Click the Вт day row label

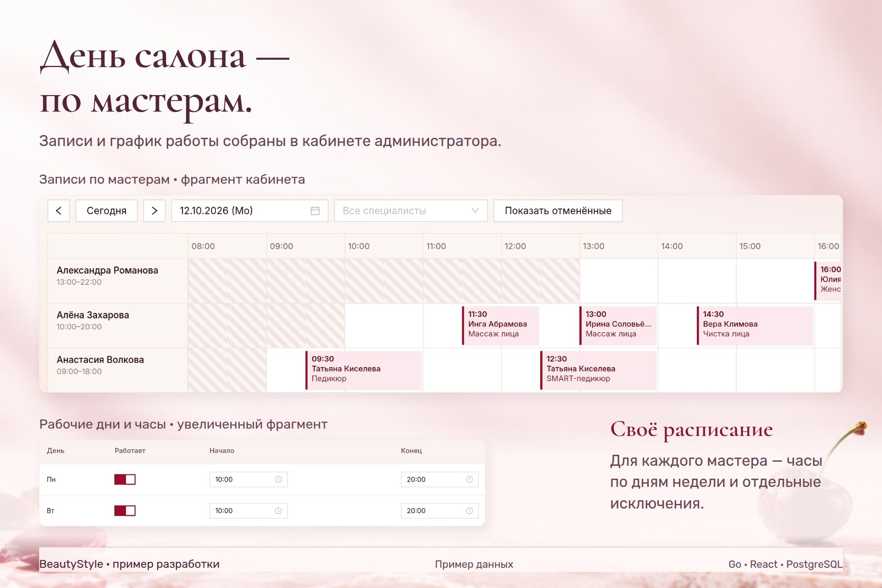(x=51, y=511)
